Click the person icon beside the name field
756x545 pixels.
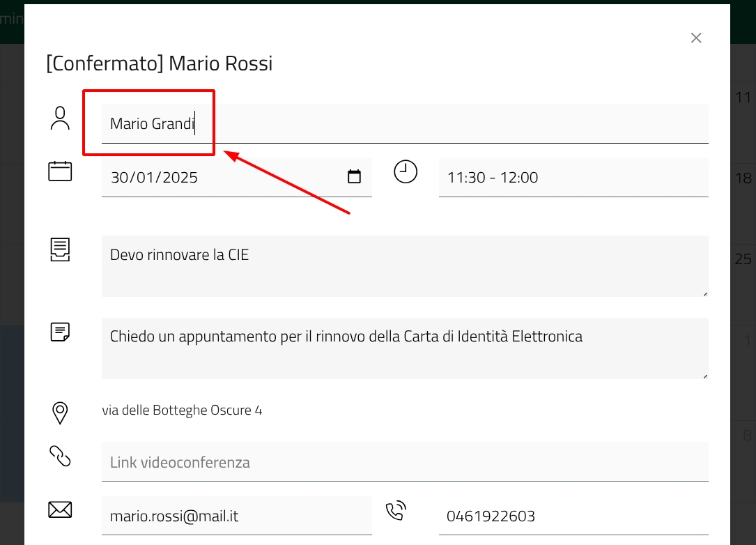click(61, 118)
